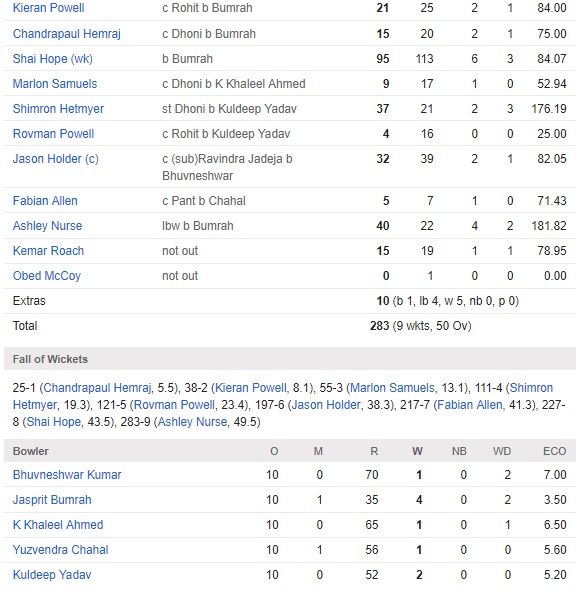
Task: Open Rovman Powell batting row link
Action: tap(53, 134)
